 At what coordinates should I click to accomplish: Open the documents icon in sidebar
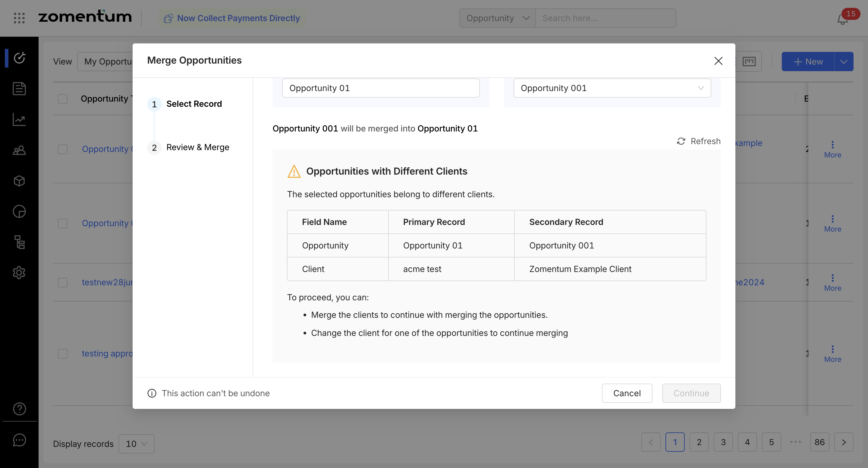coord(19,89)
